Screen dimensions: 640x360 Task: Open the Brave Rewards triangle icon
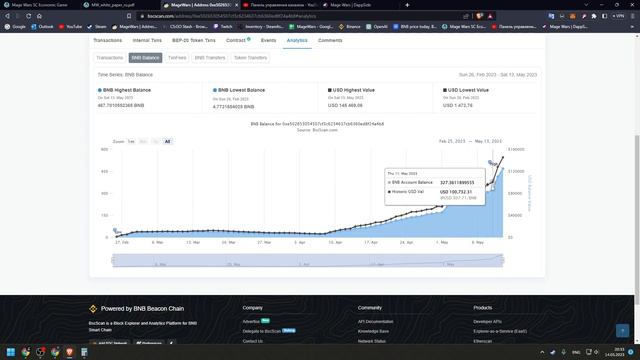490,16
